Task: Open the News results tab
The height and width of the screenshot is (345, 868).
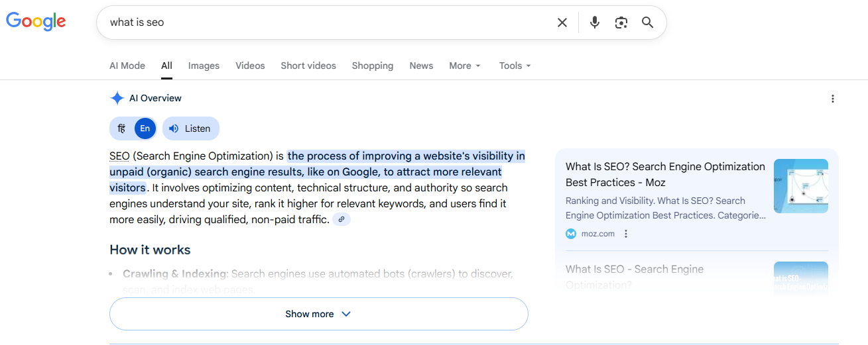Action: [421, 66]
